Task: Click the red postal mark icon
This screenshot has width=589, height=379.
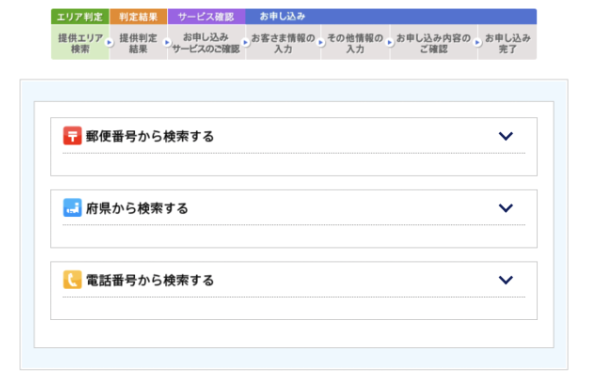Action: (72, 136)
